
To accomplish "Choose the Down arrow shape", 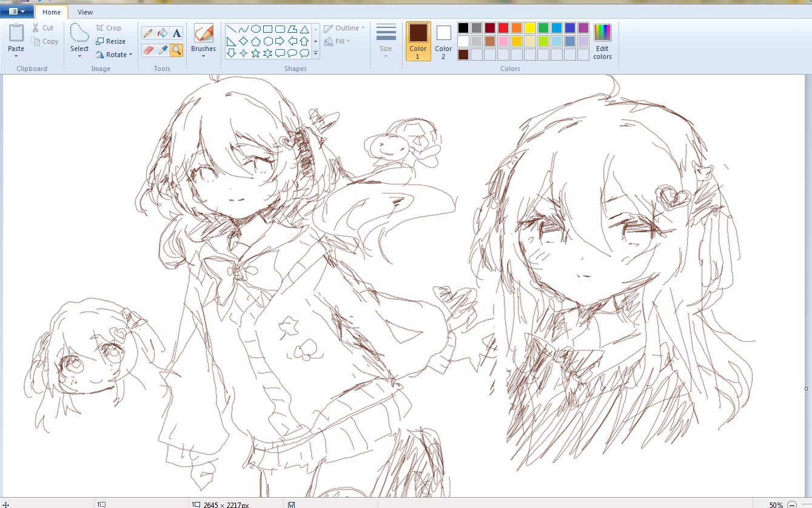I will pyautogui.click(x=231, y=53).
